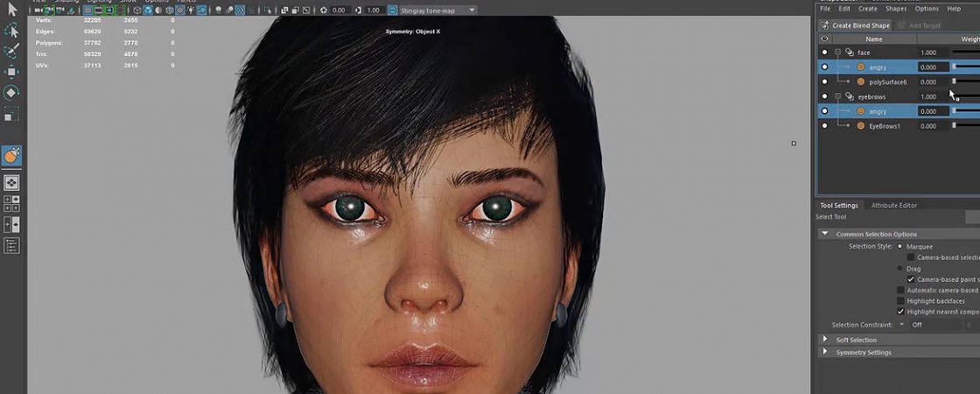Click the orange target icon next to polySurface6
Image resolution: width=980 pixels, height=394 pixels.
861,82
